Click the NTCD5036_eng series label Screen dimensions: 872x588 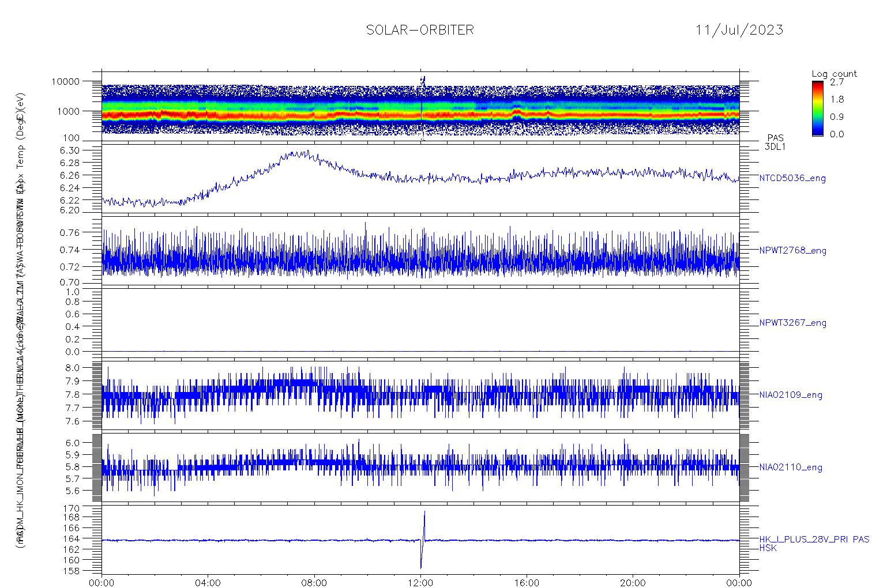point(792,179)
